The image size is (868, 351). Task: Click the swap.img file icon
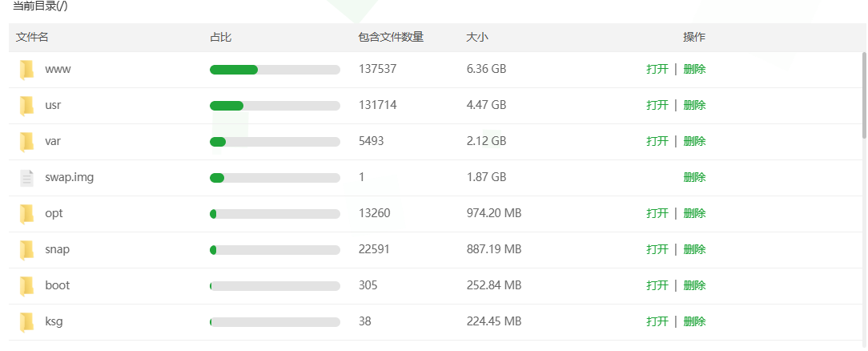tap(26, 178)
